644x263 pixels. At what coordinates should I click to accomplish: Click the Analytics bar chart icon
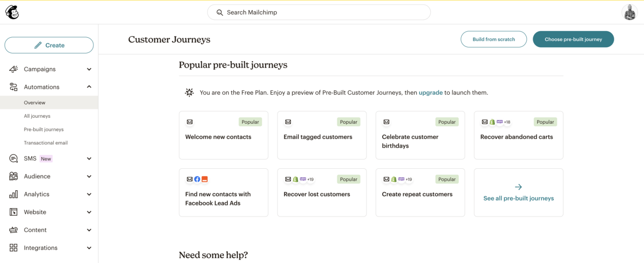(13, 194)
